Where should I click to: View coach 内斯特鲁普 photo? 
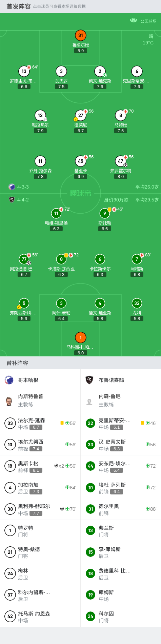click(x=9, y=402)
